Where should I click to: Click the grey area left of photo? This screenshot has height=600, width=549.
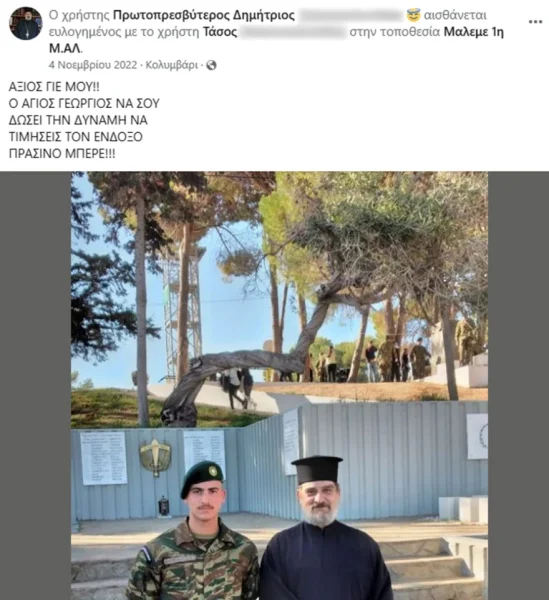click(36, 386)
